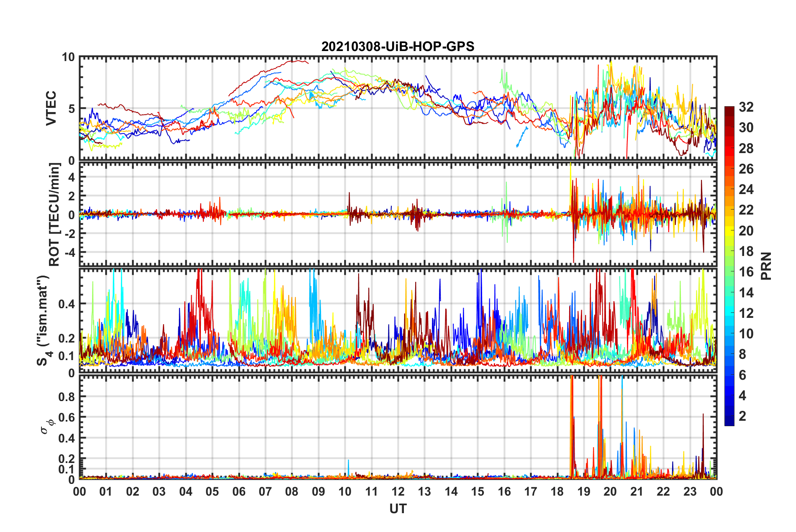Viewport: 796px width, 532px height.
Task: Select hour tick 05 on the UT axis
Action: click(x=212, y=491)
